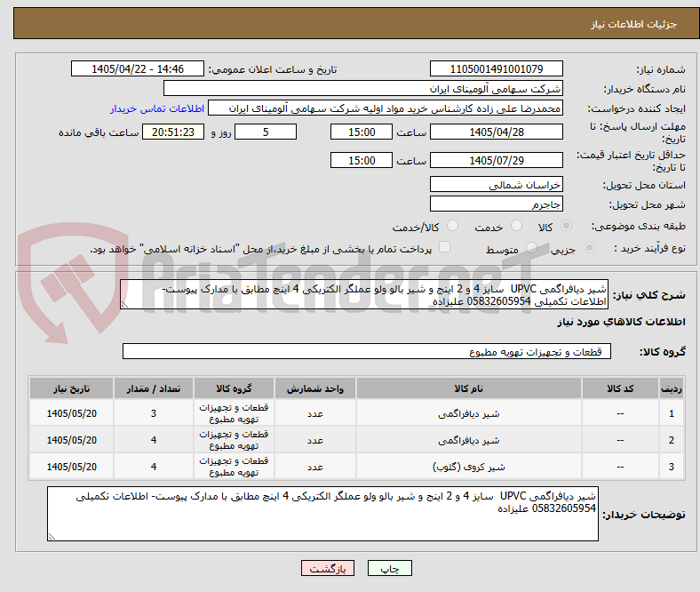The image size is (700, 592).
Task: Click the response deadline date 1405/04/28
Action: point(496,132)
